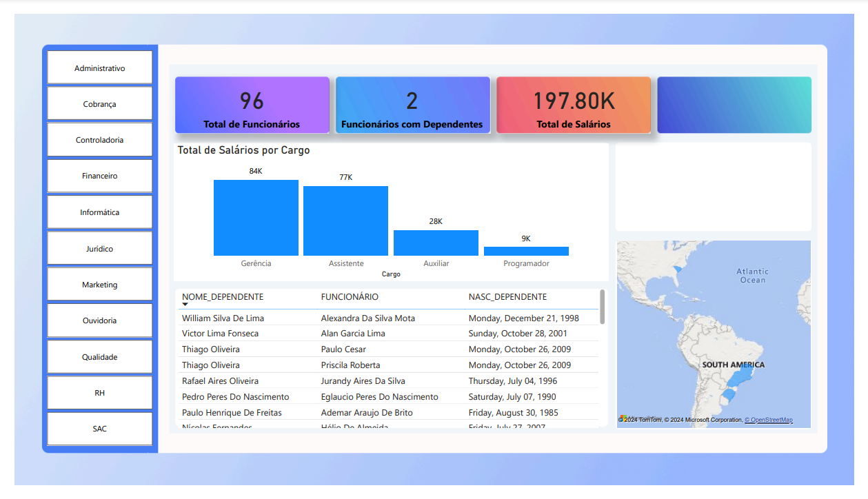Sort table by the FUNCIONÁRIO column header
Screen dimensions: 868x499
pyautogui.click(x=350, y=297)
